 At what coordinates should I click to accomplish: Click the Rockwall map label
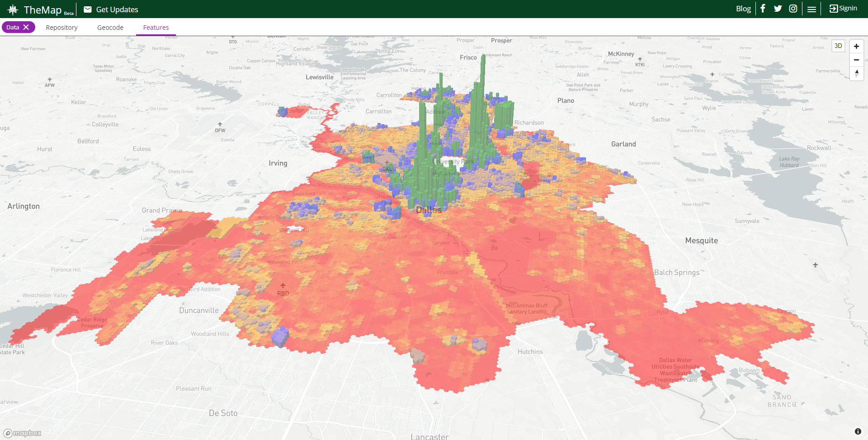point(819,148)
